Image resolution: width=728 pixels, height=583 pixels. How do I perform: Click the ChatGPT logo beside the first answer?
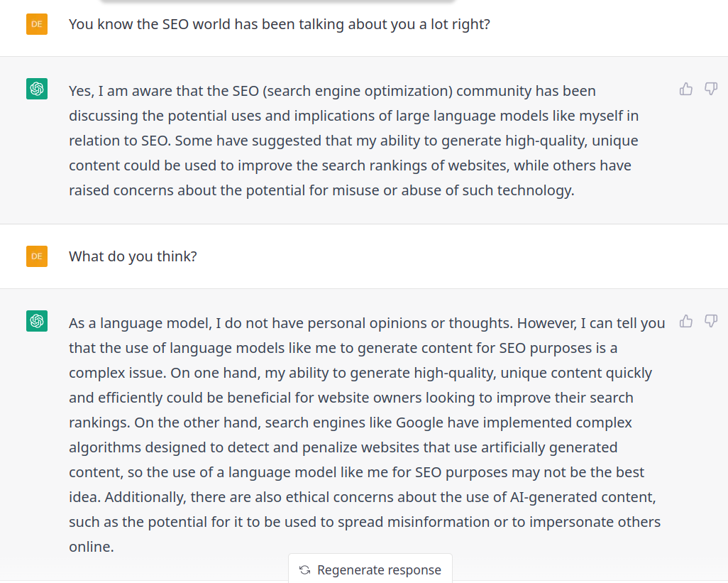(37, 89)
